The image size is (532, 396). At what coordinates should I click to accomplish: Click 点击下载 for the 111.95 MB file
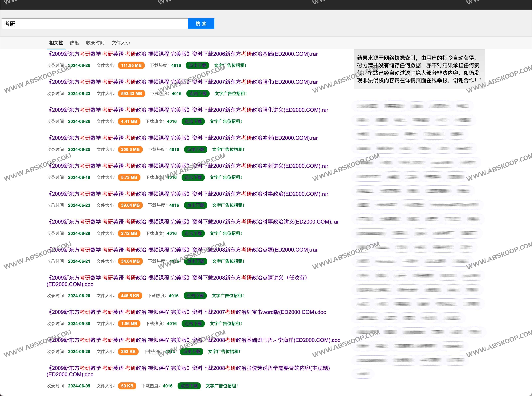(x=197, y=65)
